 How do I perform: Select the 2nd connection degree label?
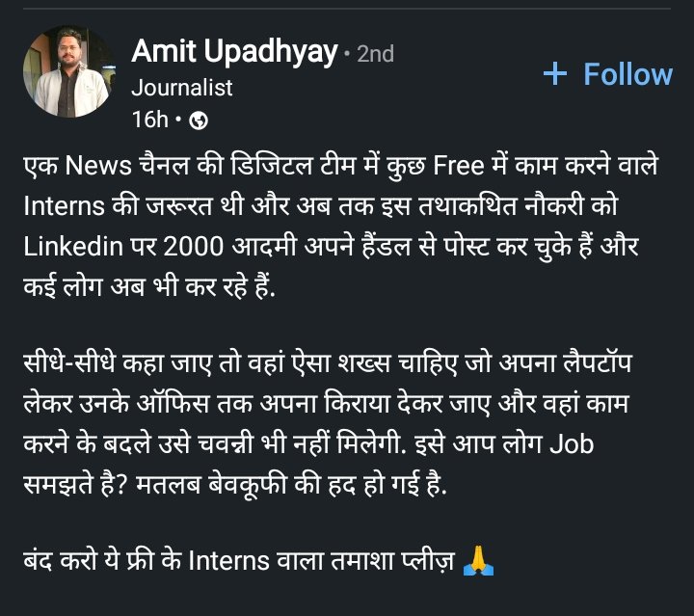pyautogui.click(x=375, y=54)
